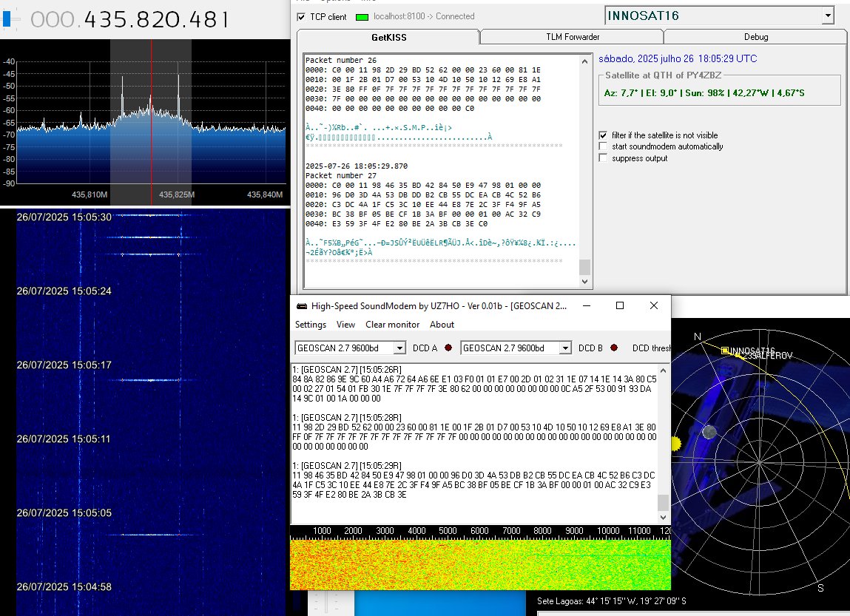The height and width of the screenshot is (616, 850).
Task: Click the packet log scrollbar thumb
Action: (584, 266)
